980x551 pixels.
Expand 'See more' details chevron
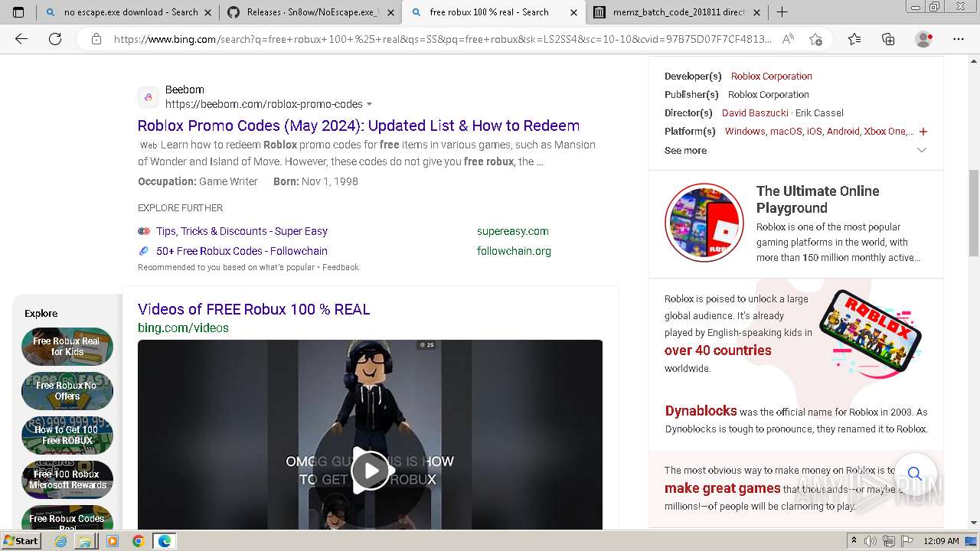922,151
